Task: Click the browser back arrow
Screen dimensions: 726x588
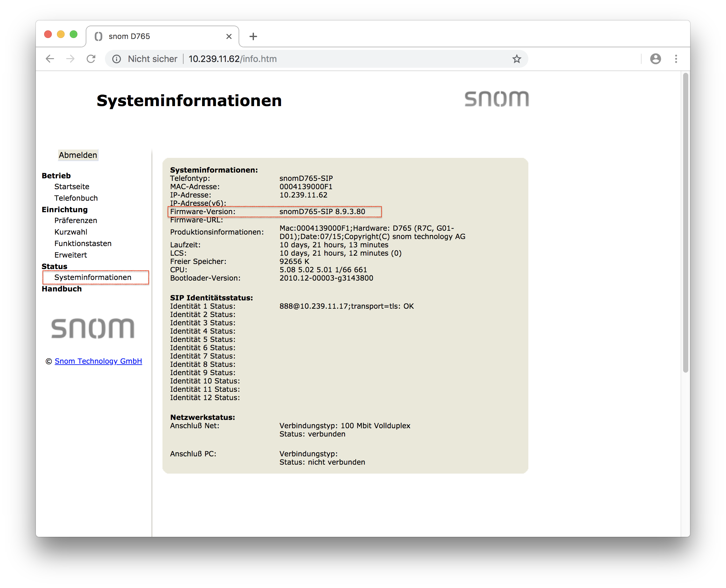Action: click(50, 58)
